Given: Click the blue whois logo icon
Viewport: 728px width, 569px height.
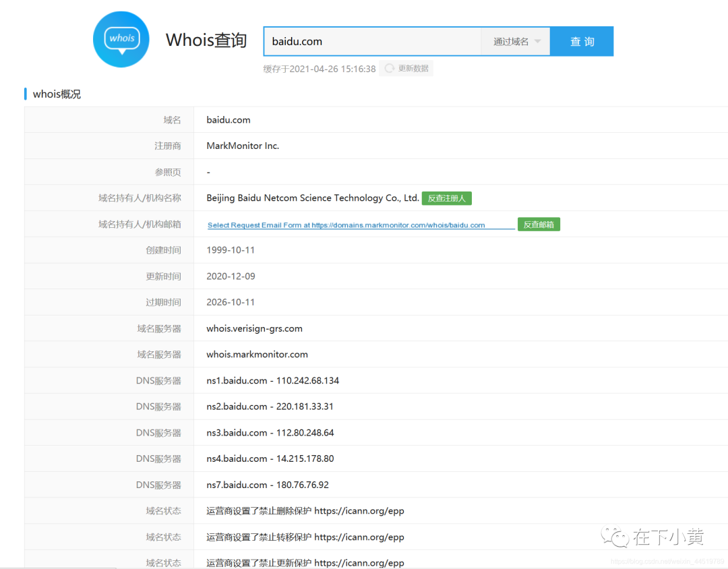Looking at the screenshot, I should [x=121, y=40].
